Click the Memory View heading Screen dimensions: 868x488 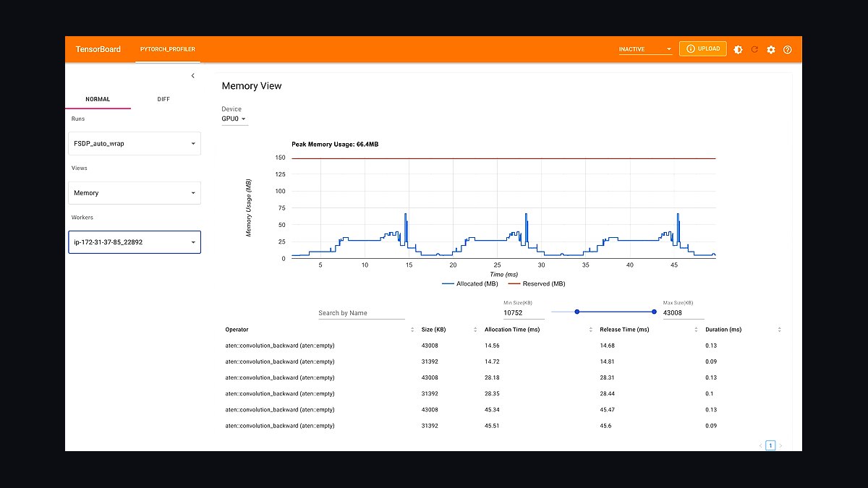point(252,86)
